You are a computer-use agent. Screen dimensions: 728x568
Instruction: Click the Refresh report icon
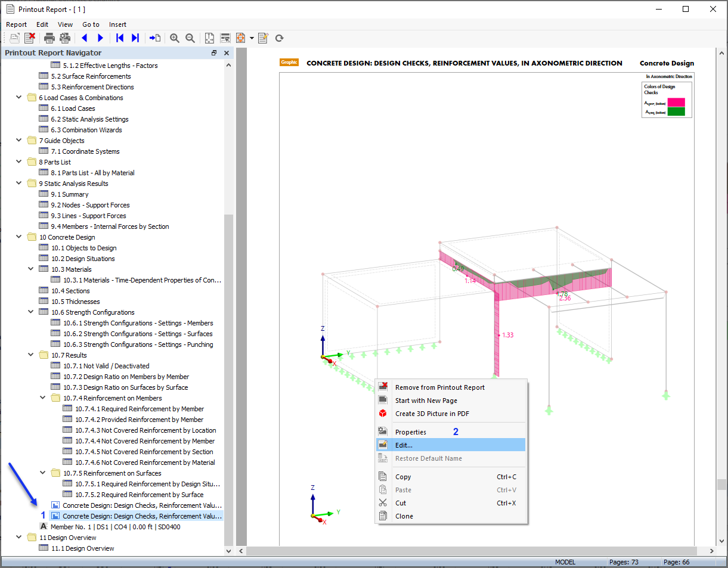[x=279, y=38]
